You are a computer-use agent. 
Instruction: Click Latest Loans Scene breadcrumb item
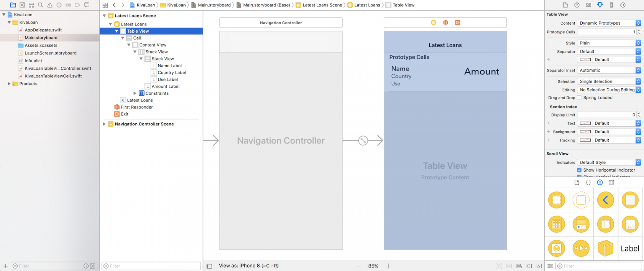click(322, 5)
